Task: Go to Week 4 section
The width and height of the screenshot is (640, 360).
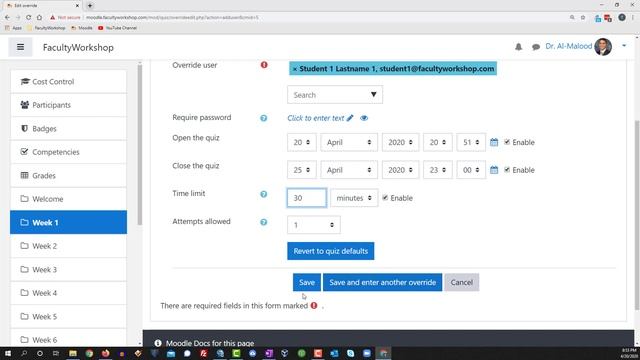Action: 69,293
